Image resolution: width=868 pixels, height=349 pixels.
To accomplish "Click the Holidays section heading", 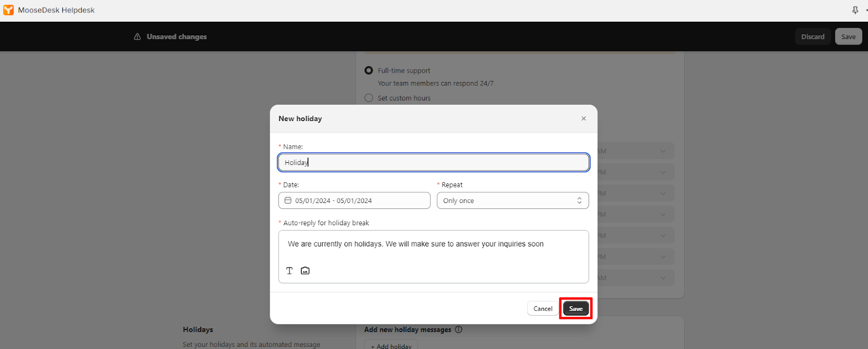I will [x=198, y=329].
